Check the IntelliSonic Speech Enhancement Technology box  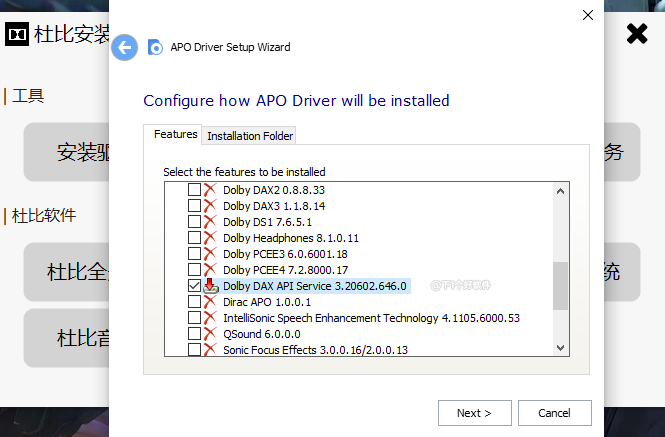(194, 318)
